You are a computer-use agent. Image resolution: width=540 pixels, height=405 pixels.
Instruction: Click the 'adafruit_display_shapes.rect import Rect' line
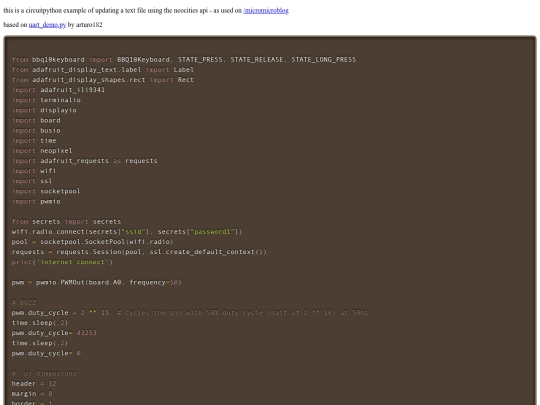point(103,80)
